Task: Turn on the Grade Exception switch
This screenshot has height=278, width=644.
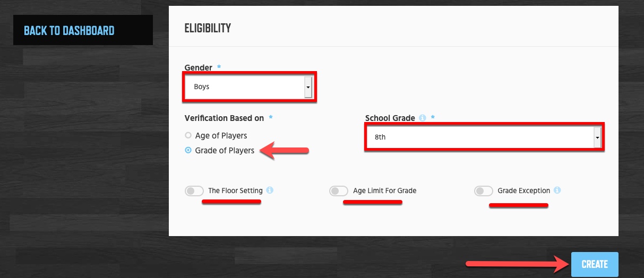Action: [484, 191]
